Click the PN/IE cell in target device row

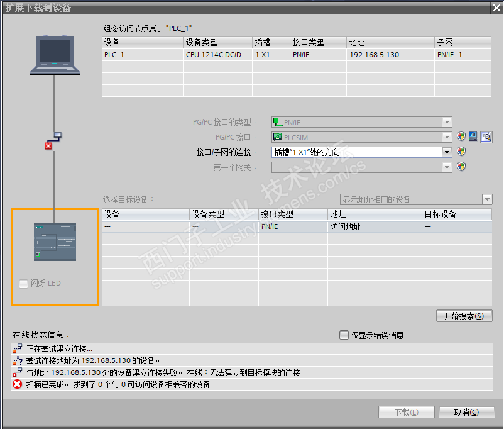click(293, 226)
